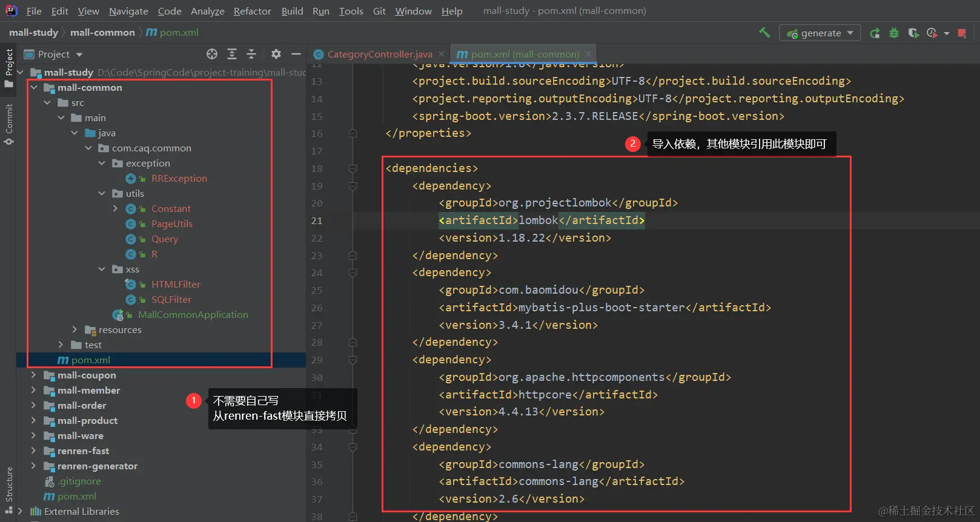Select HTMLFilter class in tree
The image size is (980, 522).
pos(176,285)
